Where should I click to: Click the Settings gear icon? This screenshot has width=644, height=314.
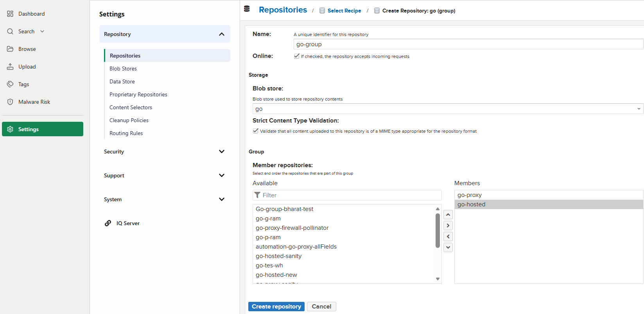point(10,129)
